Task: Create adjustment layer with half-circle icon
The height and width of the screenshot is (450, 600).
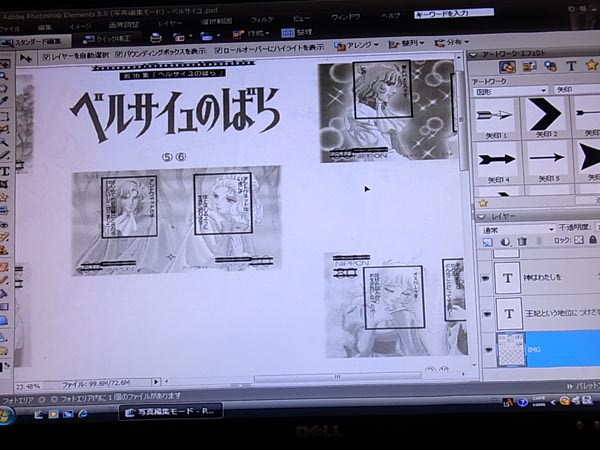Action: coord(505,242)
